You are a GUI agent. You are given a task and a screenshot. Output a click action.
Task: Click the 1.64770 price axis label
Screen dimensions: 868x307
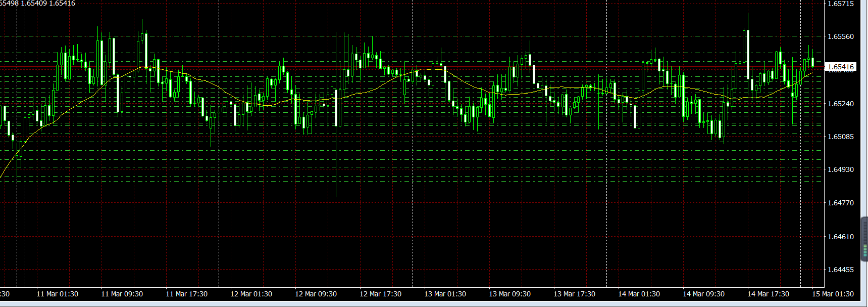pyautogui.click(x=841, y=203)
